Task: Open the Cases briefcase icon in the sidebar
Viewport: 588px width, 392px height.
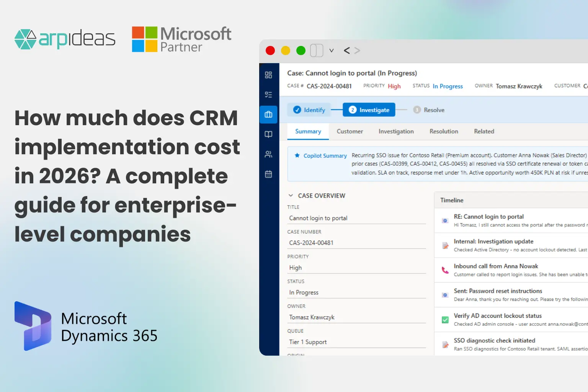Action: point(268,114)
